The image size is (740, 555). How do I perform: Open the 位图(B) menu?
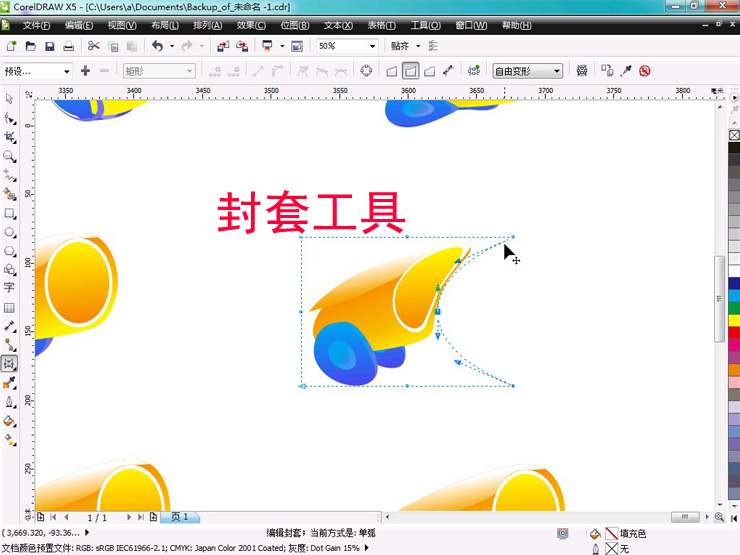pos(295,25)
